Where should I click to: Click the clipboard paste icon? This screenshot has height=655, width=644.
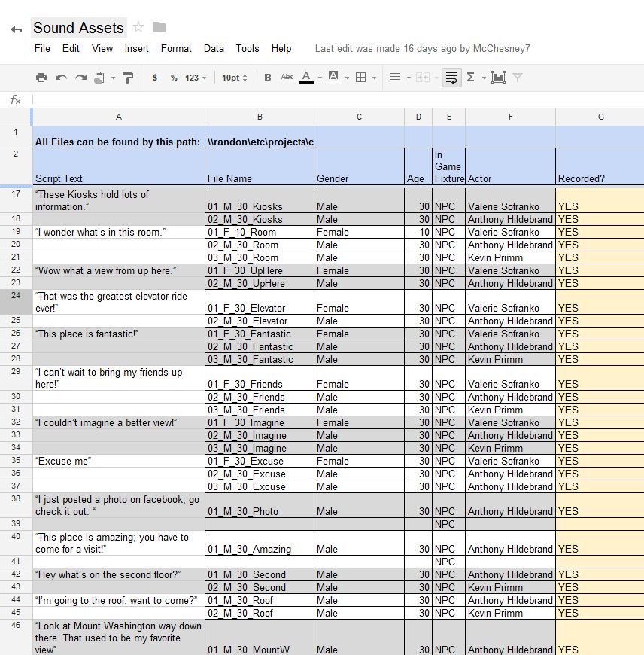point(99,78)
